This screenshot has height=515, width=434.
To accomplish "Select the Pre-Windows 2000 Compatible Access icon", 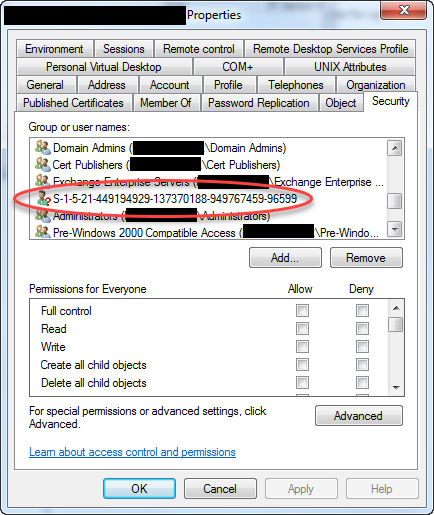I will click(x=43, y=232).
